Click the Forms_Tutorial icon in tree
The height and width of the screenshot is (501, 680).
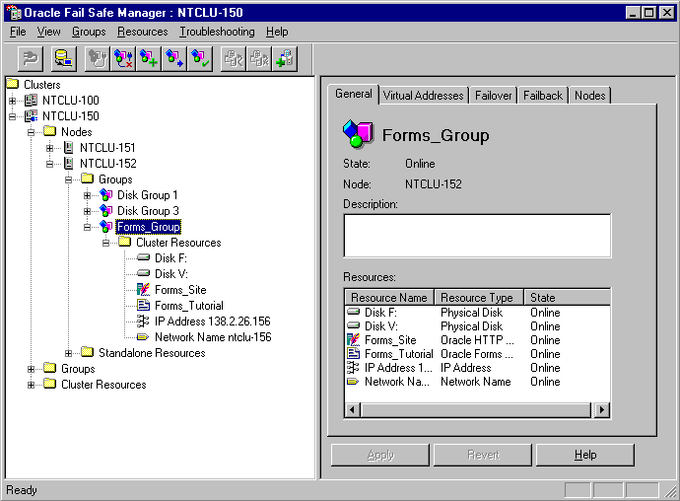coord(144,305)
